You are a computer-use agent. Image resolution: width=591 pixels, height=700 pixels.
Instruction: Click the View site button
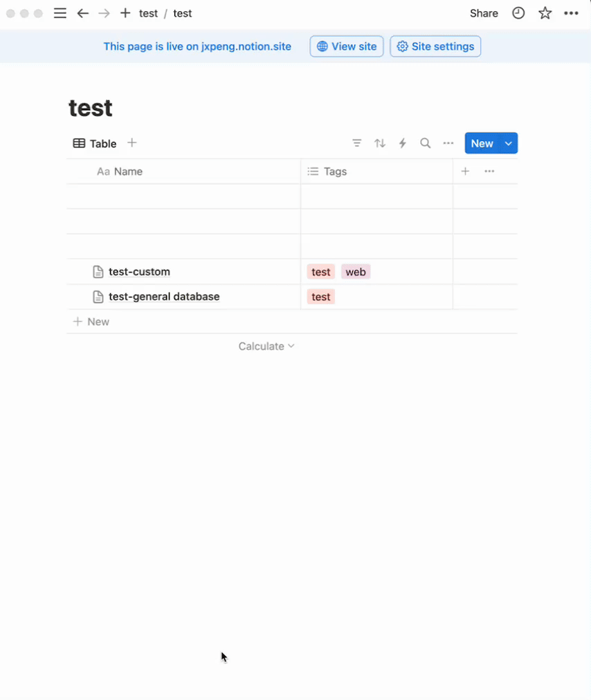(347, 46)
